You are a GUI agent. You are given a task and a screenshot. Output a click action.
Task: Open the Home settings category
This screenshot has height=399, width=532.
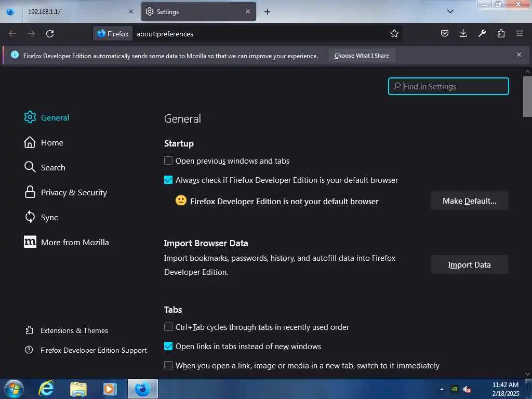point(44,142)
